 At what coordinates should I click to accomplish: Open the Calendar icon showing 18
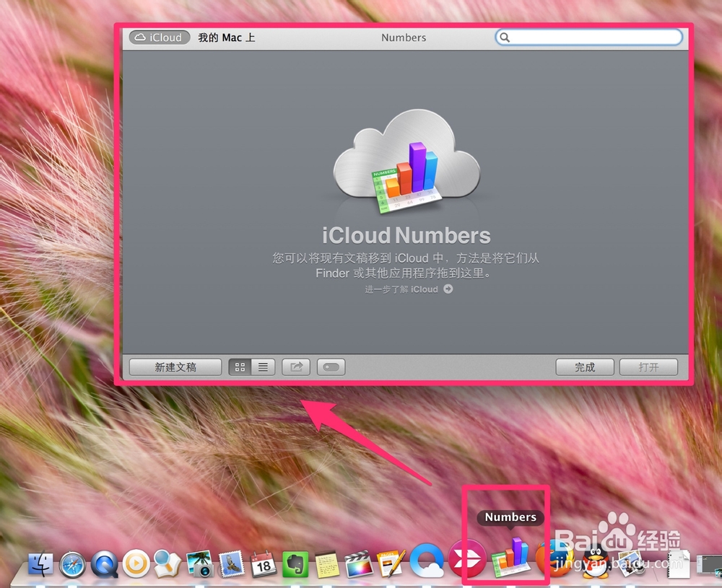[263, 564]
